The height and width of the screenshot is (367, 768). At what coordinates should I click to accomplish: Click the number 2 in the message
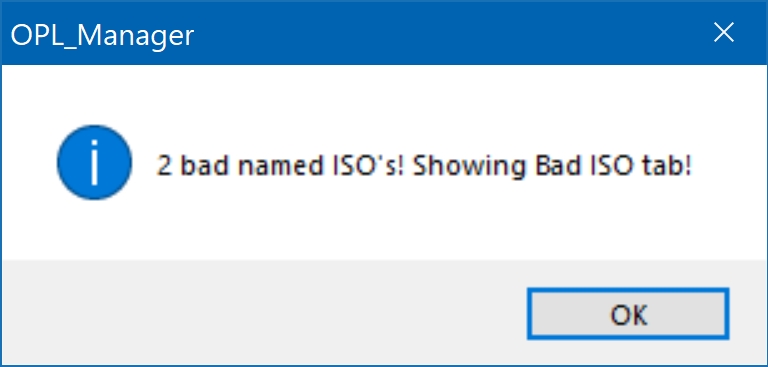[164, 166]
